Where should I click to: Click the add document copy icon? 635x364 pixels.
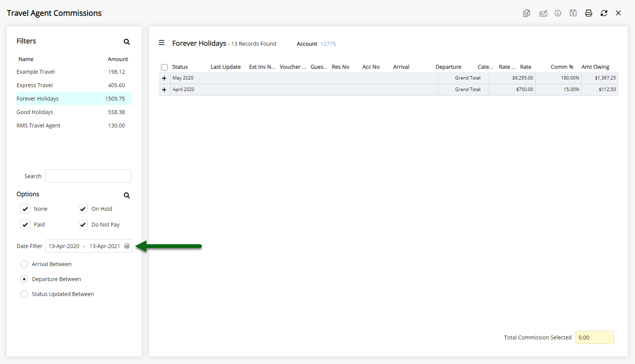click(x=527, y=13)
